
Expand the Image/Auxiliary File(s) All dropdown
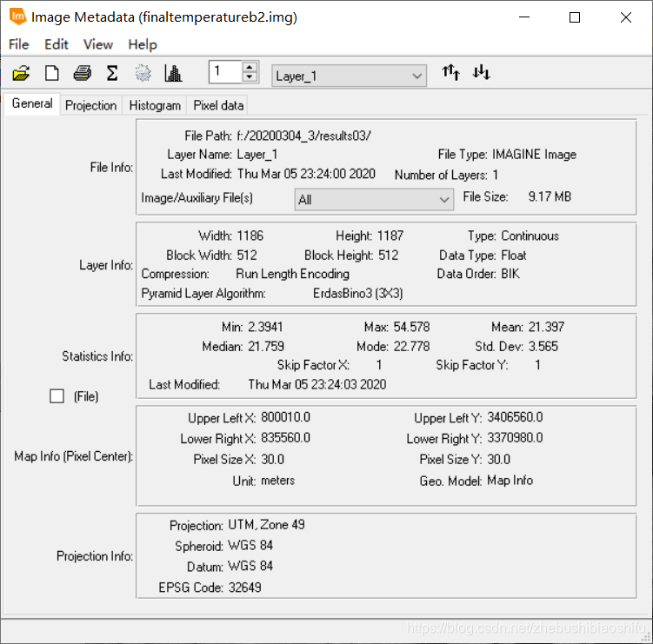[x=374, y=199]
